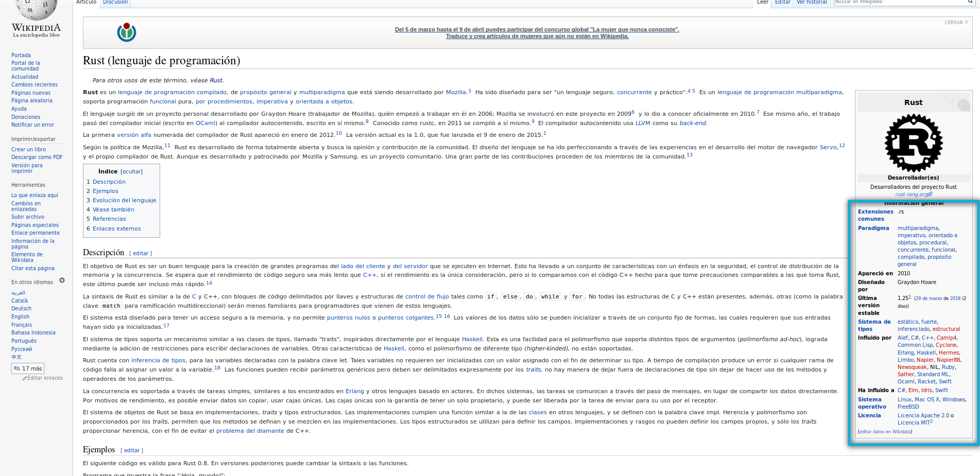Open language settings gear icon
Image resolution: width=980 pixels, height=476 pixels.
[62, 280]
